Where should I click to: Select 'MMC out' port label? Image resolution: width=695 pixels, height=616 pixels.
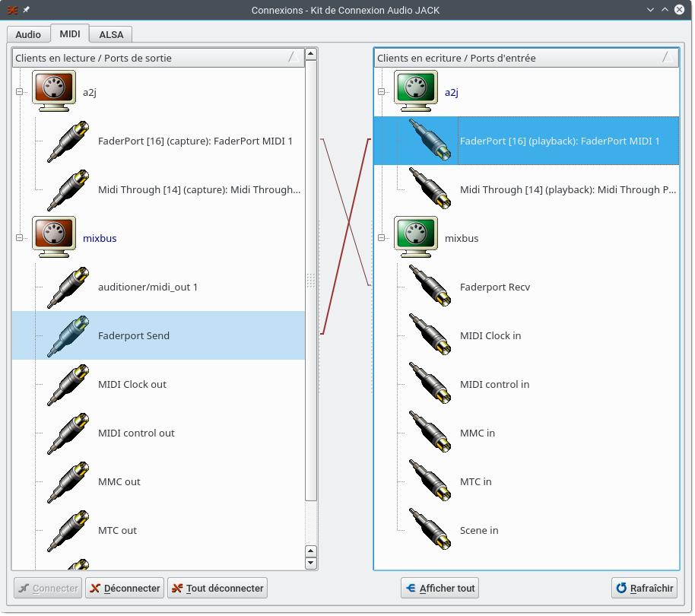[119, 482]
